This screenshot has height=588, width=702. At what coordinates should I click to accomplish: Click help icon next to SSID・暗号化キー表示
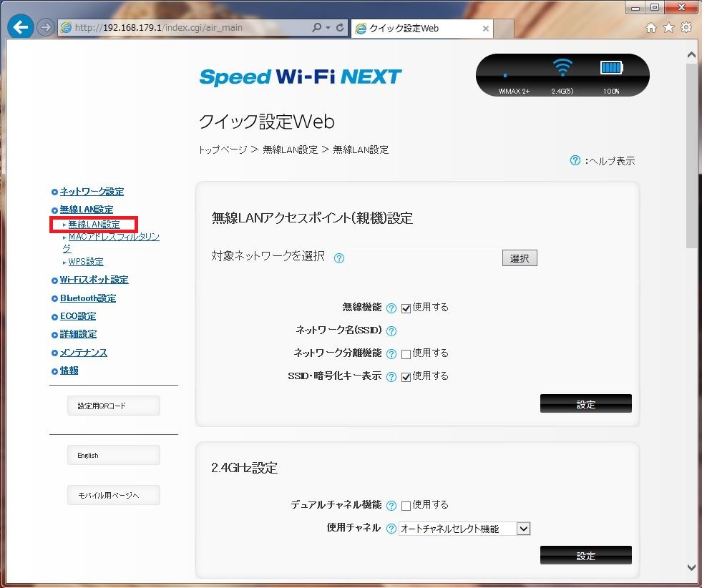pyautogui.click(x=391, y=377)
